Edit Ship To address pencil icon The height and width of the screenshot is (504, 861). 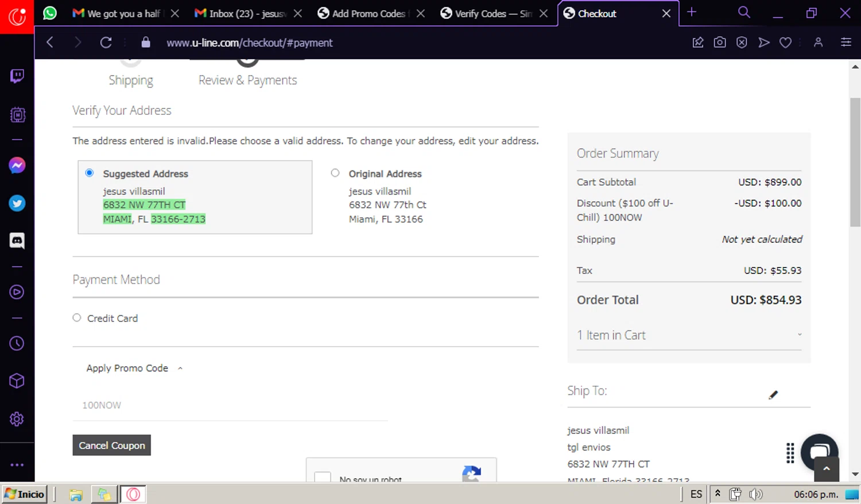point(773,395)
